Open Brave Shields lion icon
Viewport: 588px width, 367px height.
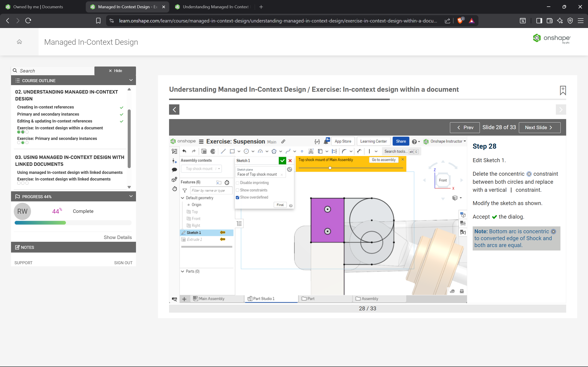coord(460,21)
